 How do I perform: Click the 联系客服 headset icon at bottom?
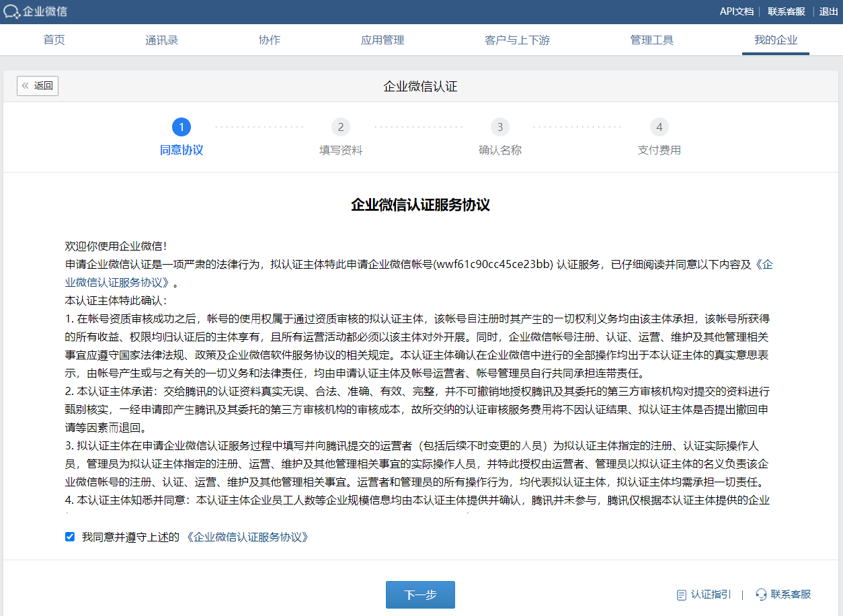tap(762, 595)
